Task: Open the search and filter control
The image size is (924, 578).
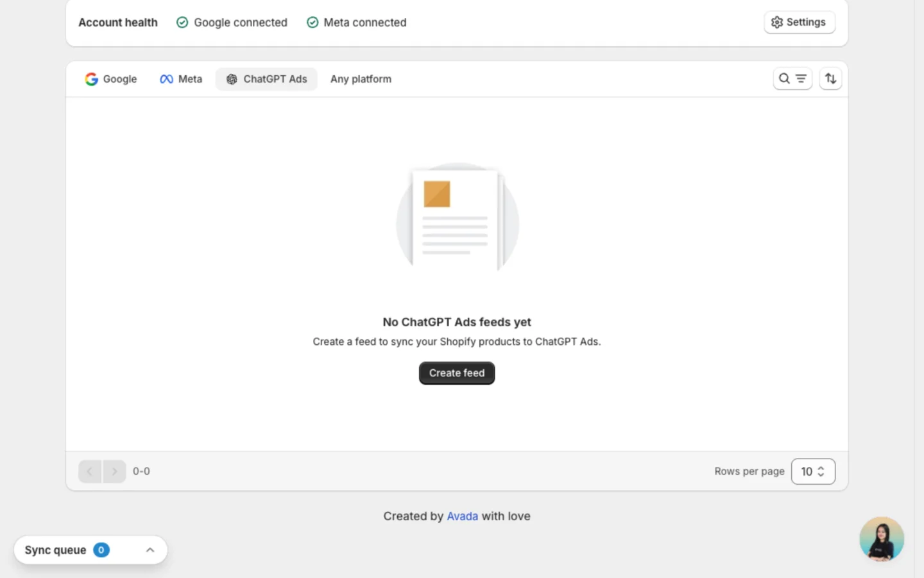Action: coord(792,78)
